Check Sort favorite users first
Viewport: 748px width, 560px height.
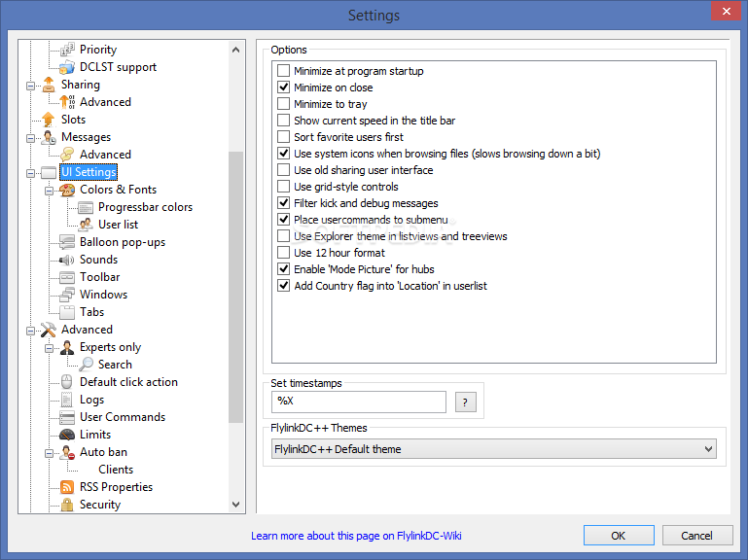pos(283,137)
